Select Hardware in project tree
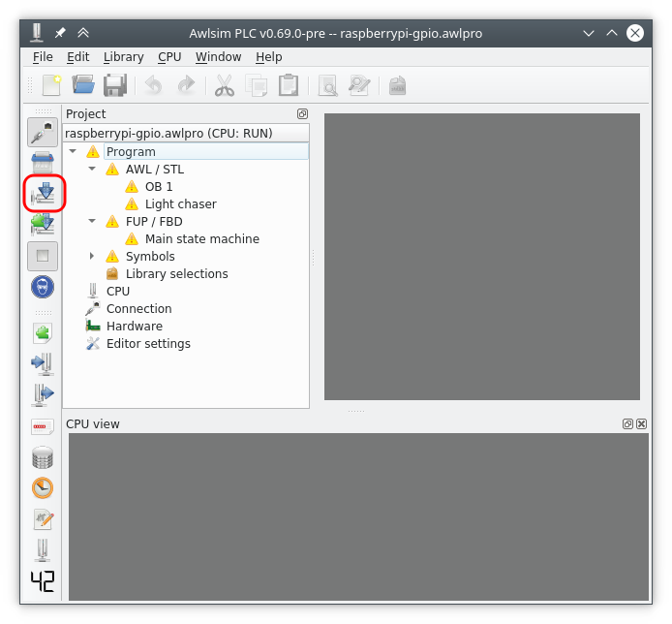This screenshot has height=624, width=672. tap(135, 327)
